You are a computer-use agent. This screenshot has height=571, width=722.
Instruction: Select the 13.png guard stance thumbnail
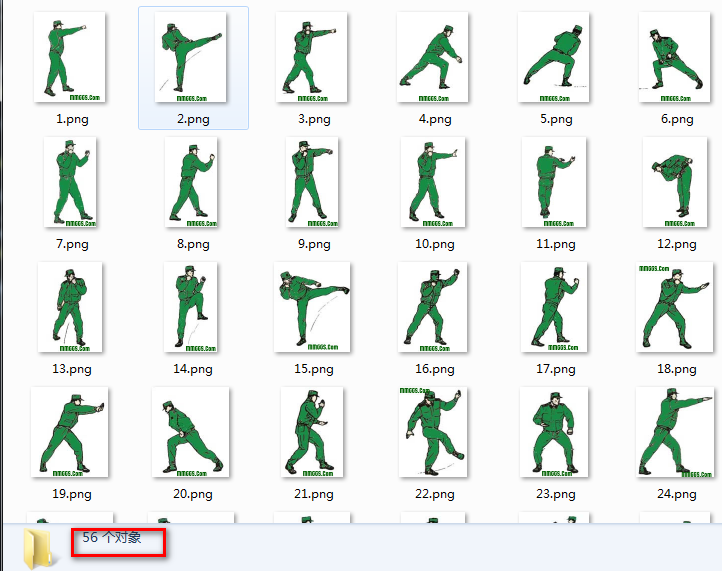tap(70, 307)
